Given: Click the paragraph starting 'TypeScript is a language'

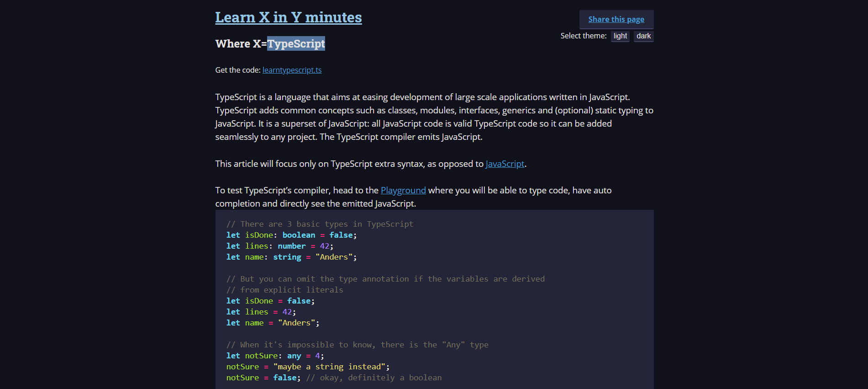Looking at the screenshot, I should [x=434, y=117].
